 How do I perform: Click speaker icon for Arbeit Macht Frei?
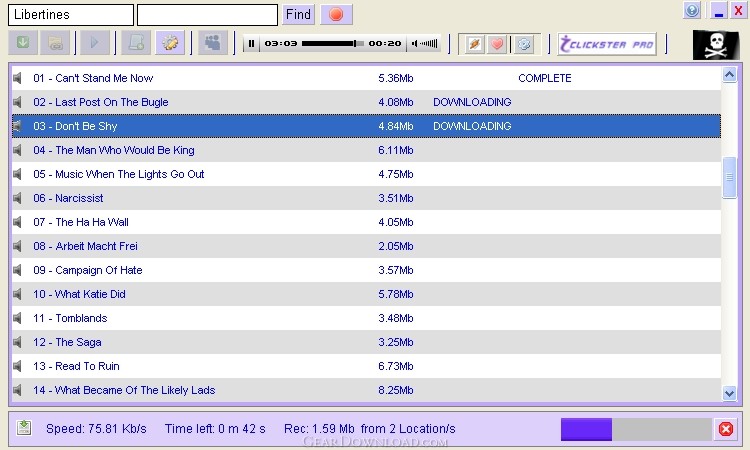pyautogui.click(x=18, y=246)
